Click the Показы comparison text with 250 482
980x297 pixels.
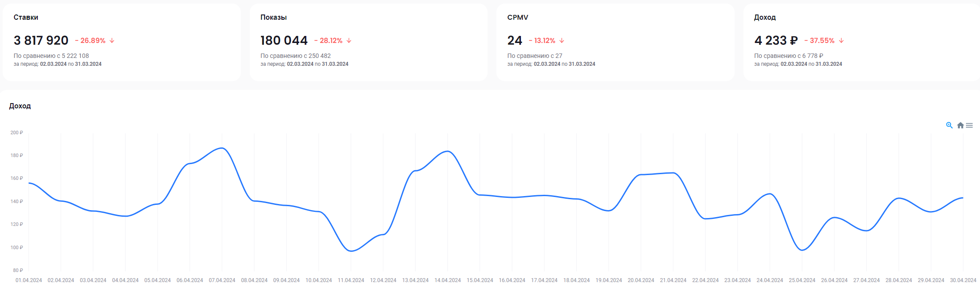tap(295, 56)
